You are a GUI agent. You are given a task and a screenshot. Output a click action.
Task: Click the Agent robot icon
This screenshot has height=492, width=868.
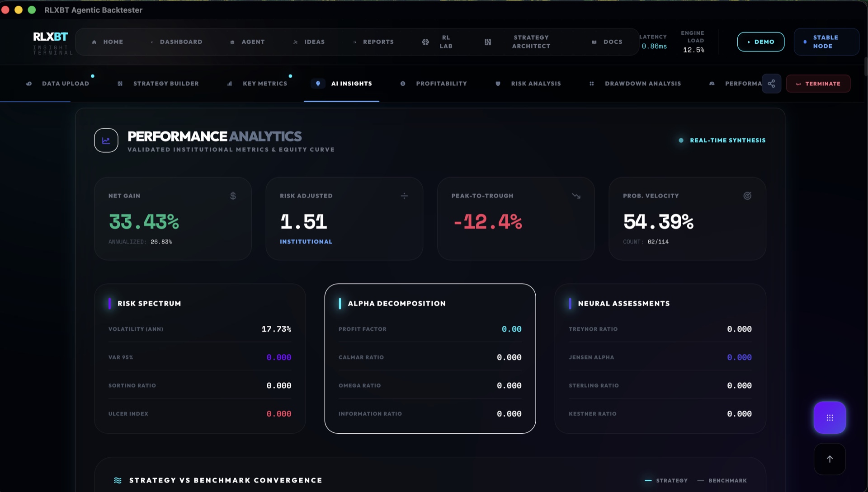click(232, 42)
